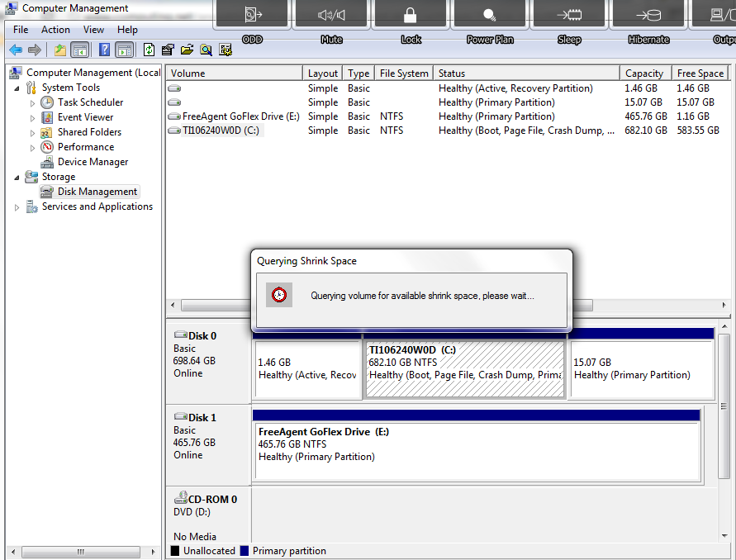The height and width of the screenshot is (560, 736).
Task: Expand the Shared Folders node
Action: (x=32, y=133)
